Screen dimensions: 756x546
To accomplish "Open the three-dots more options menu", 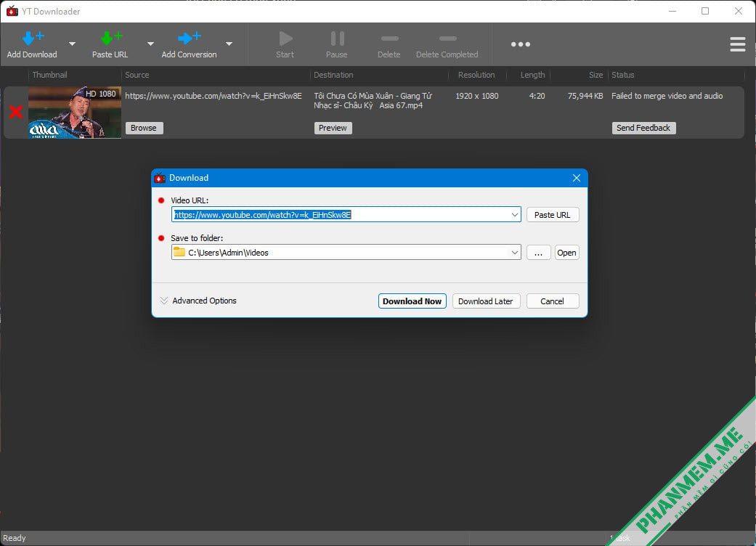I will pos(521,44).
